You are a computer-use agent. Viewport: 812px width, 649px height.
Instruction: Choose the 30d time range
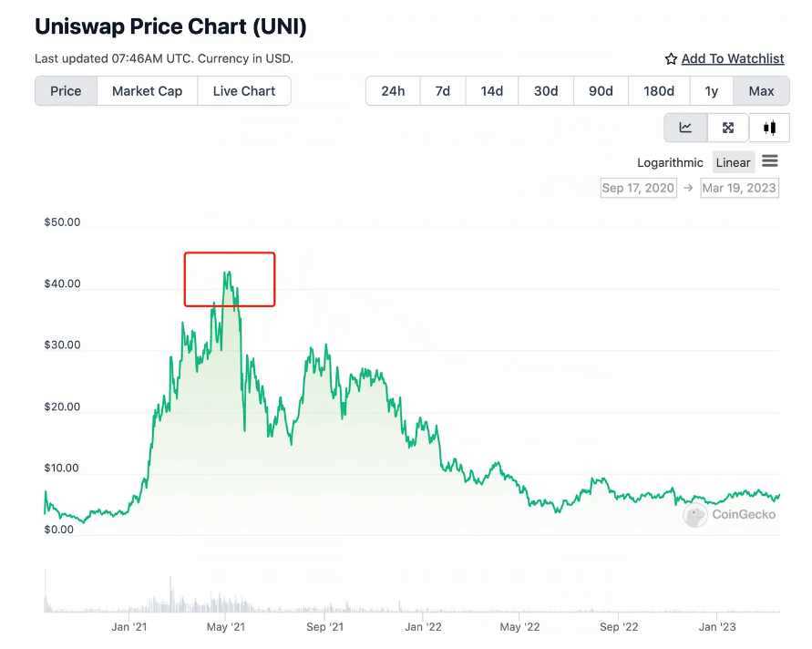[x=546, y=91]
